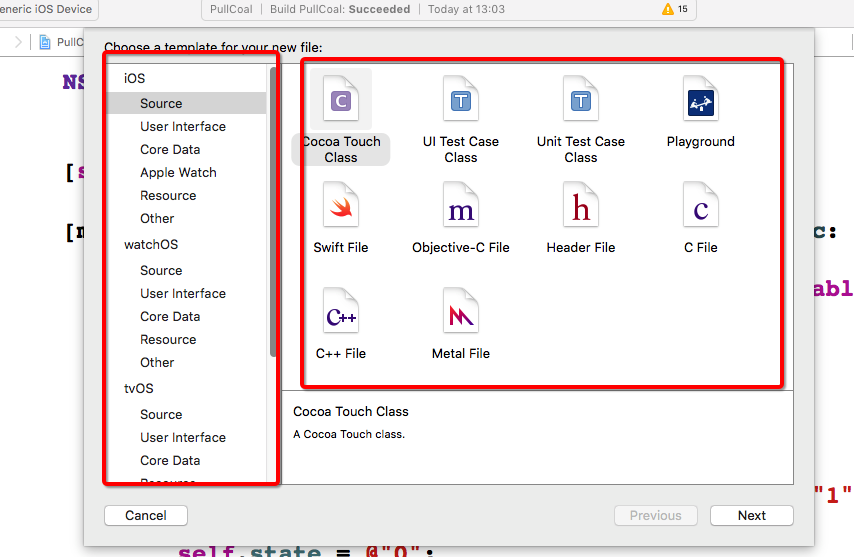854x557 pixels.
Task: Click the iOS section header
Action: point(135,78)
